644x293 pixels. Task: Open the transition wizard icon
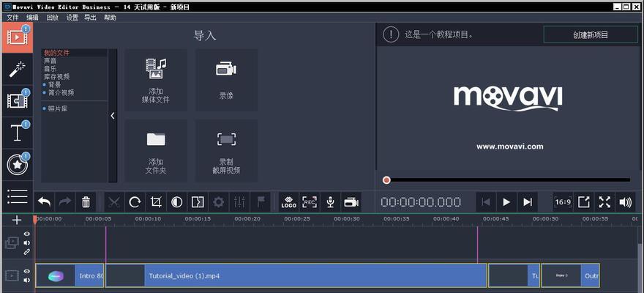(x=198, y=201)
